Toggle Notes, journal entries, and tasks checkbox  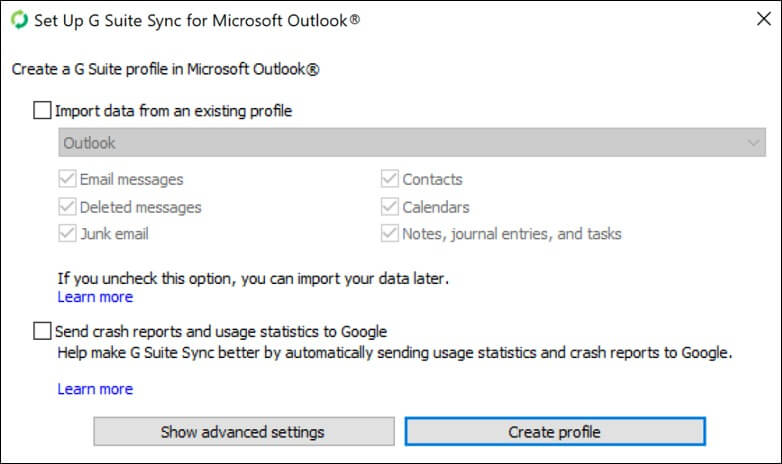click(390, 233)
